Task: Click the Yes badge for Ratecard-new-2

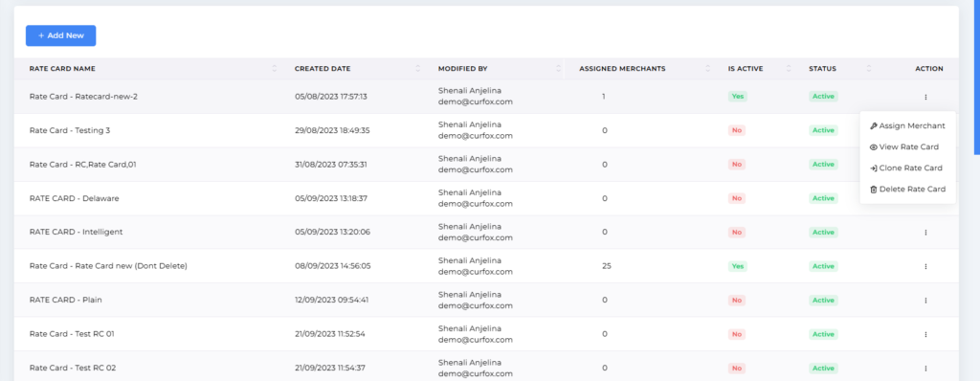Action: click(x=738, y=97)
